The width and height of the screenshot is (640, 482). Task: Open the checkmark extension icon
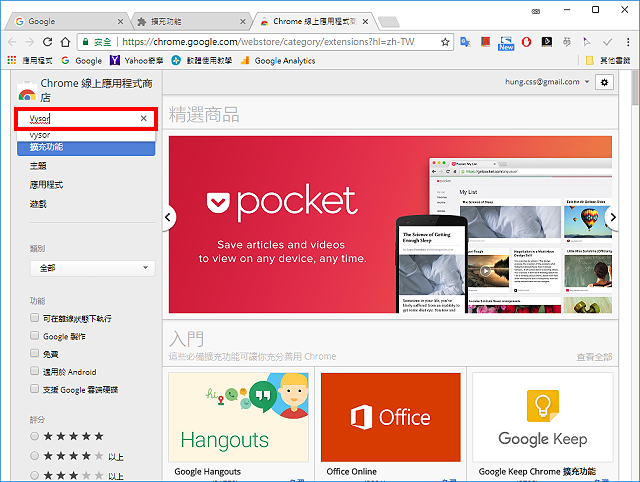(x=607, y=42)
